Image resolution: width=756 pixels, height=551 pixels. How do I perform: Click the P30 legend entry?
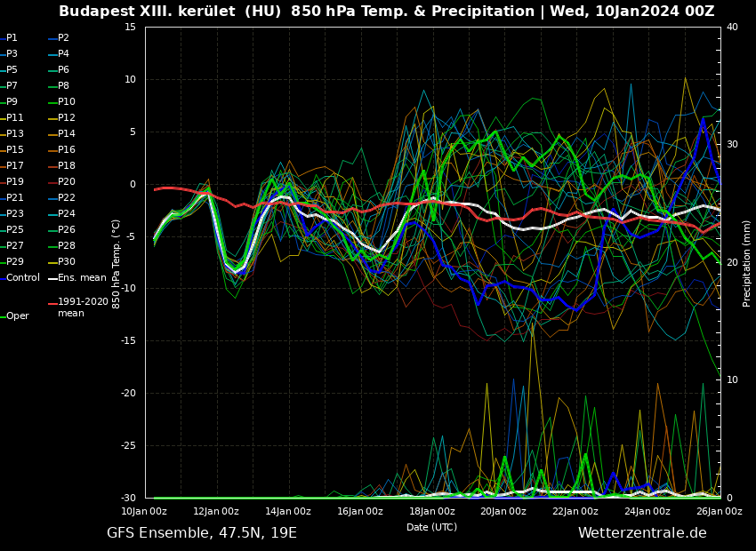(x=66, y=262)
